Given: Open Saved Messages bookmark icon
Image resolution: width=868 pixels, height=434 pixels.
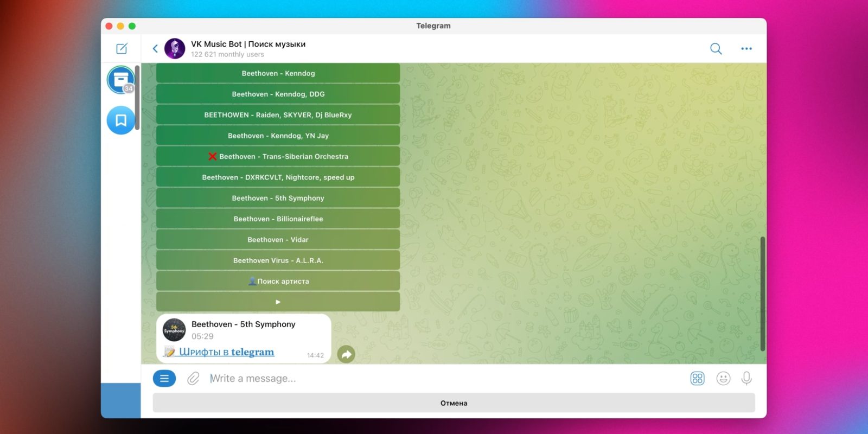Looking at the screenshot, I should [x=120, y=120].
